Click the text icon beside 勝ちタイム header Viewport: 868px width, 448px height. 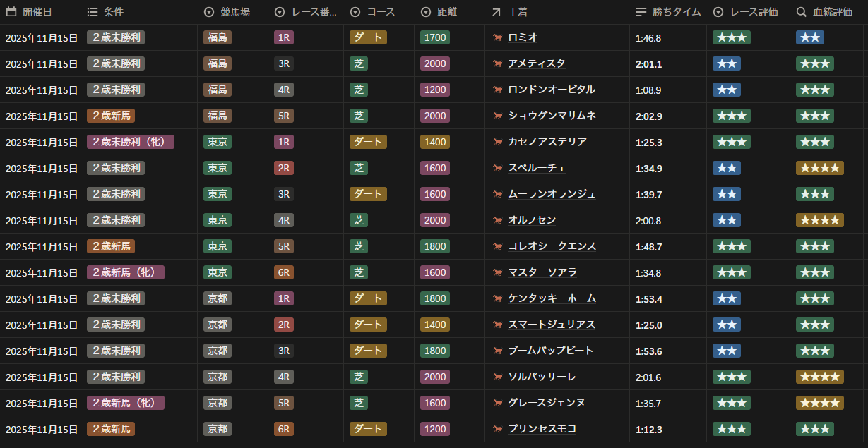click(641, 12)
